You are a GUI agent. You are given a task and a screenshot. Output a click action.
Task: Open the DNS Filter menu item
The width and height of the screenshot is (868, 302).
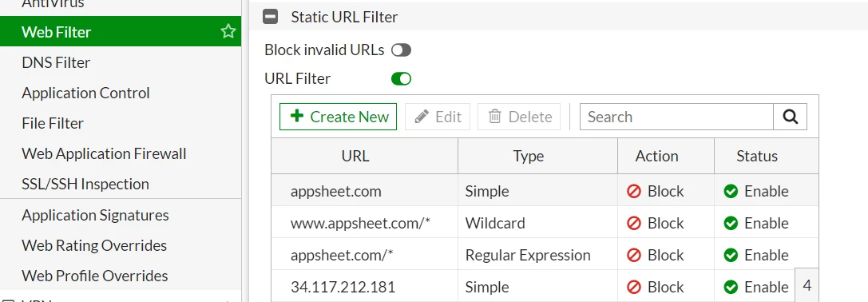point(120,62)
